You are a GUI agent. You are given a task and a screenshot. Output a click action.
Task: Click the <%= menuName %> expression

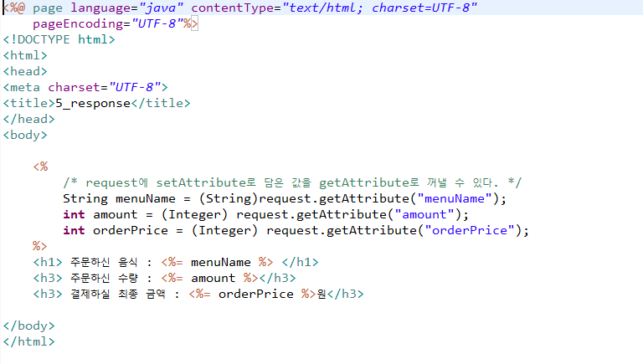click(217, 263)
